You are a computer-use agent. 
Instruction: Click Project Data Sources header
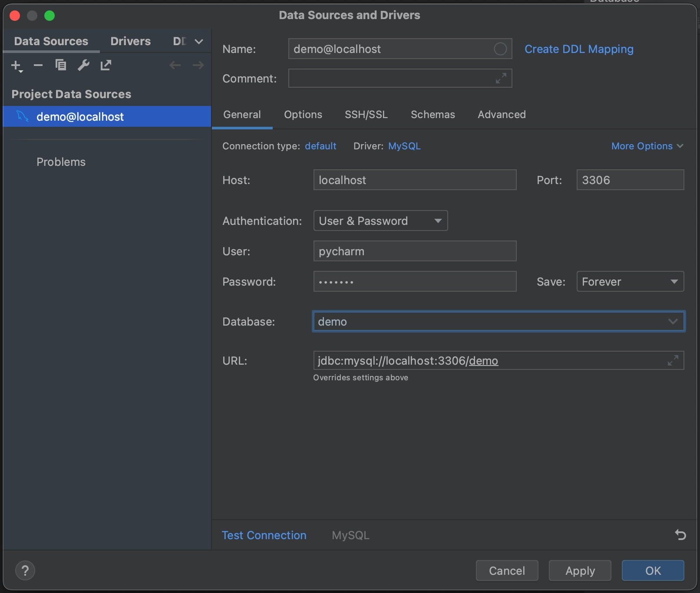pyautogui.click(x=71, y=94)
